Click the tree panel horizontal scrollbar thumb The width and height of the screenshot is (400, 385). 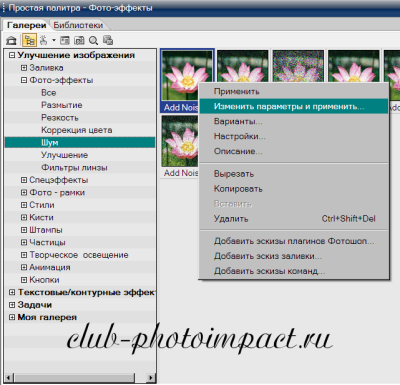74,378
